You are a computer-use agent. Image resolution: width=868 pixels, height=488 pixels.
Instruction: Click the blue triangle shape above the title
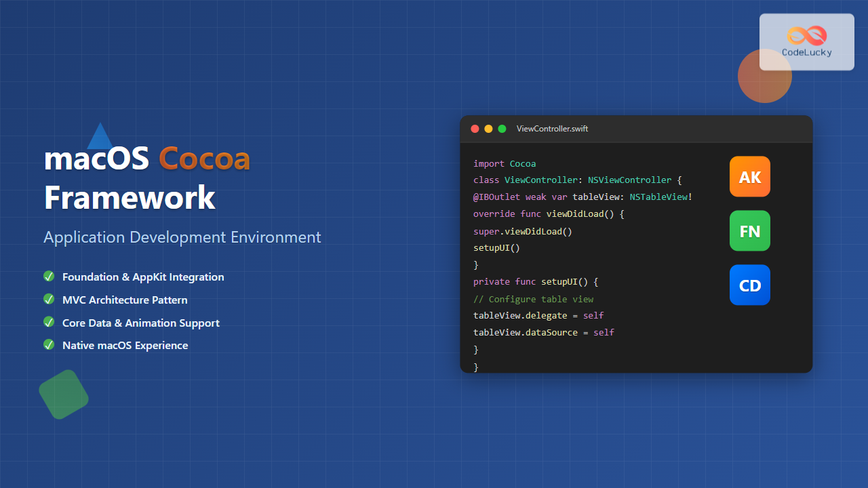[x=100, y=138]
